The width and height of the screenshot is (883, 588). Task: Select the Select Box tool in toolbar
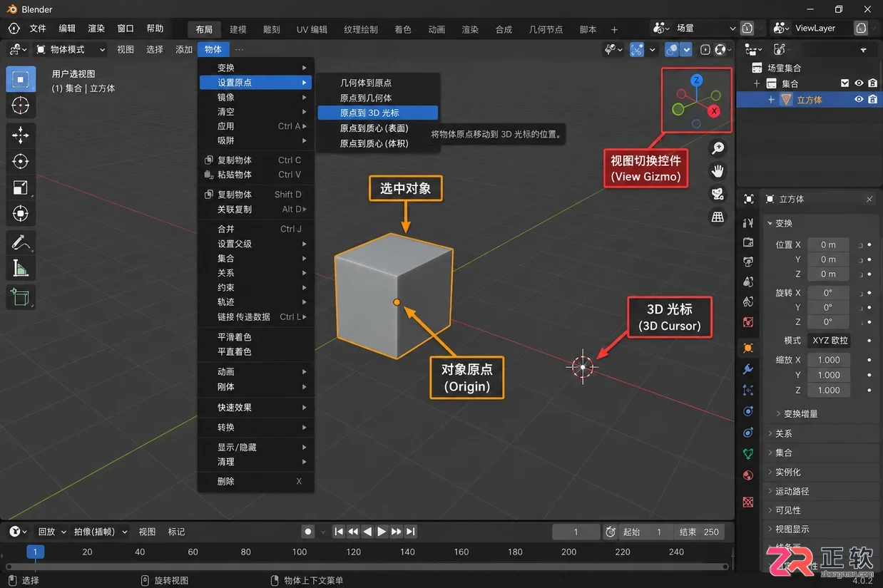pyautogui.click(x=21, y=79)
